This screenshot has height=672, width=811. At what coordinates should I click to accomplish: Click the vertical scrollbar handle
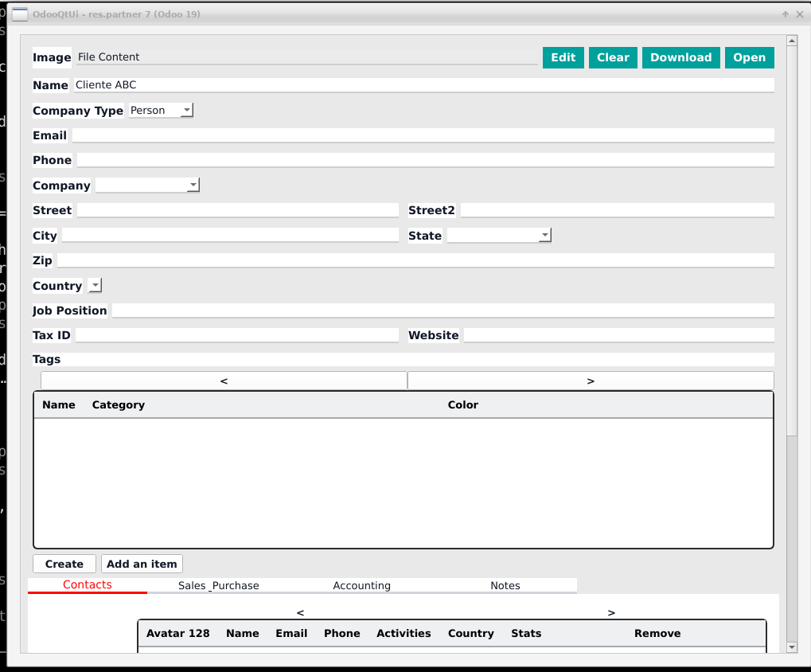(791, 240)
